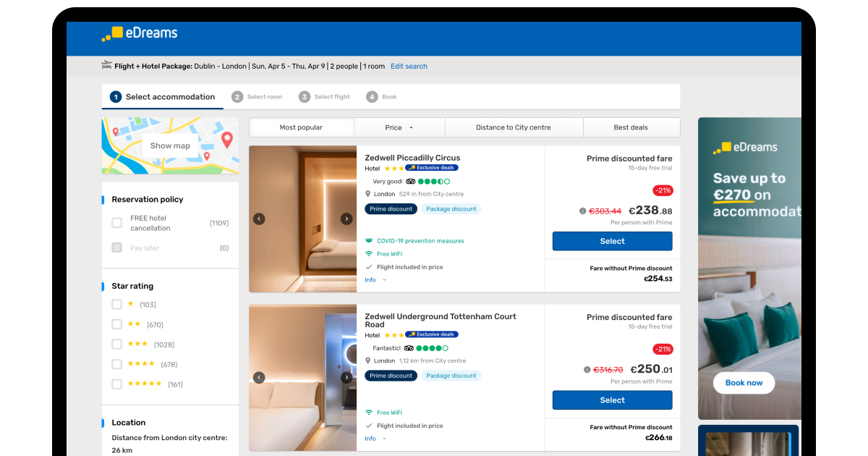Expand Info section on Zedwell Underground Tottenham
Viewport: 868px width, 456px height.
click(x=375, y=439)
